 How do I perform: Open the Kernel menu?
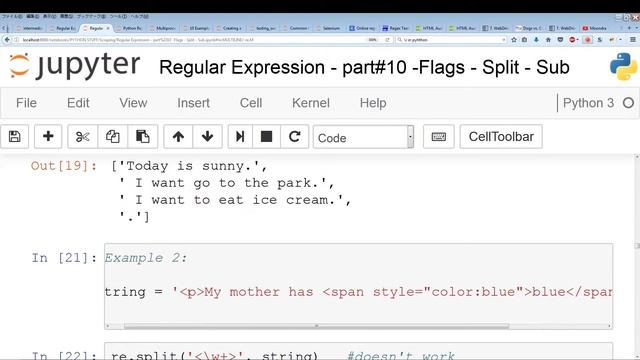coord(311,103)
